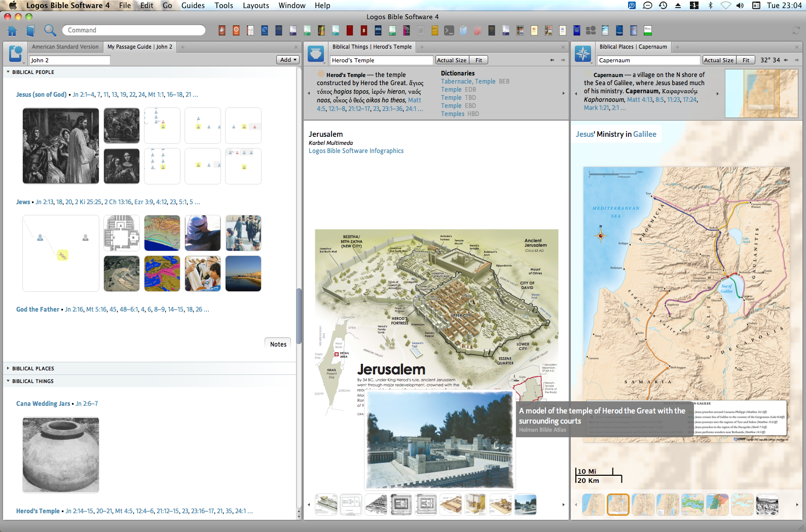Select the Cana Wedding Jars jar thumbnail
Screen dimensions: 806x532
click(61, 454)
